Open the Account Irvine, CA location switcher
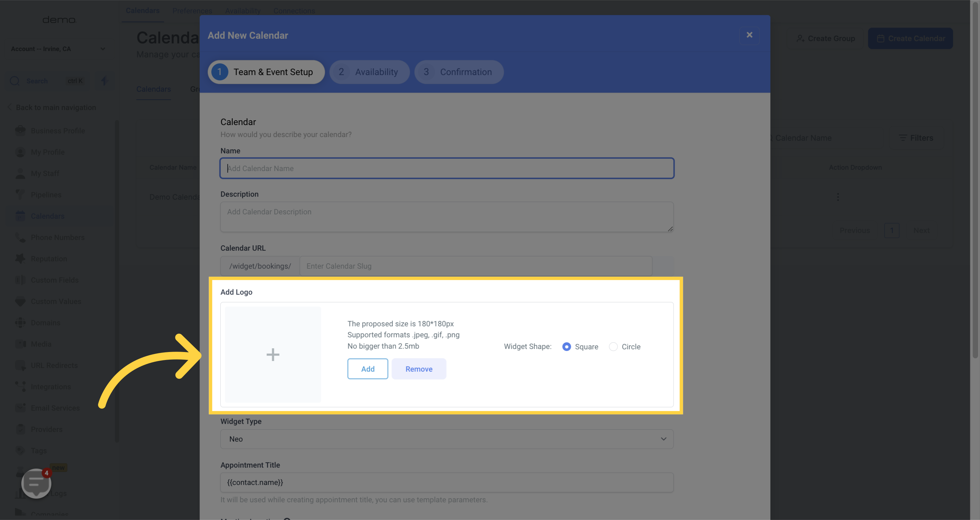This screenshot has width=980, height=520. pos(58,49)
